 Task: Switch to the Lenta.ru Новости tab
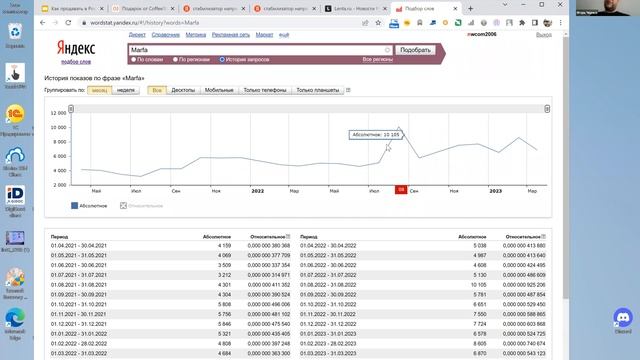pyautogui.click(x=355, y=8)
